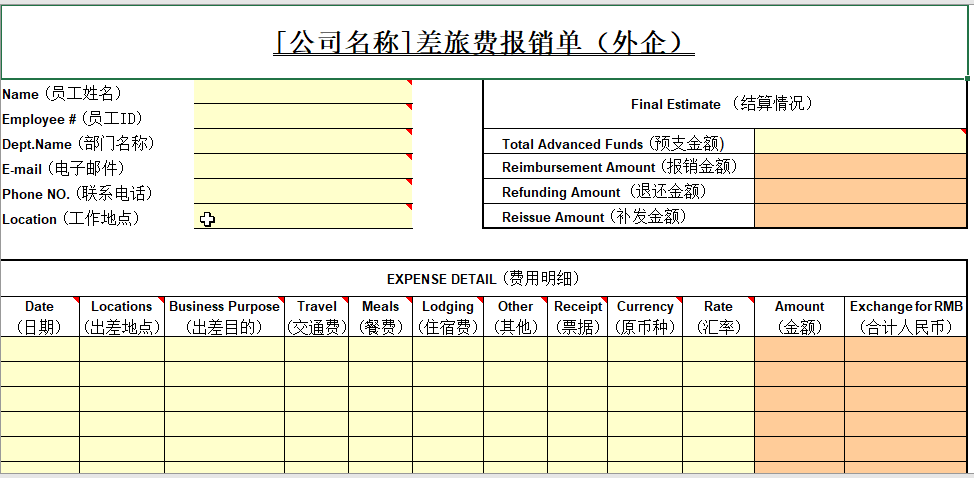Click the EXPENSE DETAIL (费用明细) header
This screenshot has height=478, width=974.
point(484,279)
